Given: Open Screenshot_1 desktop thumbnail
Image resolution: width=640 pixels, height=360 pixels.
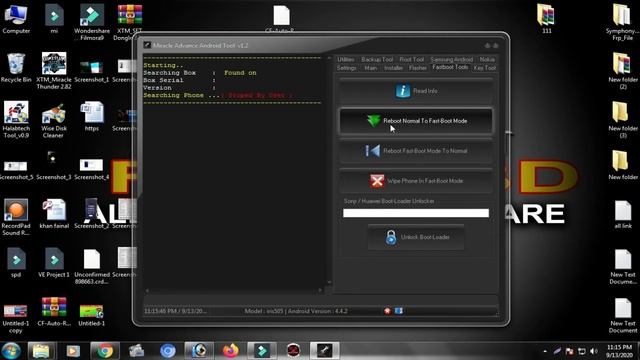Looking at the screenshot, I should 92,71.
